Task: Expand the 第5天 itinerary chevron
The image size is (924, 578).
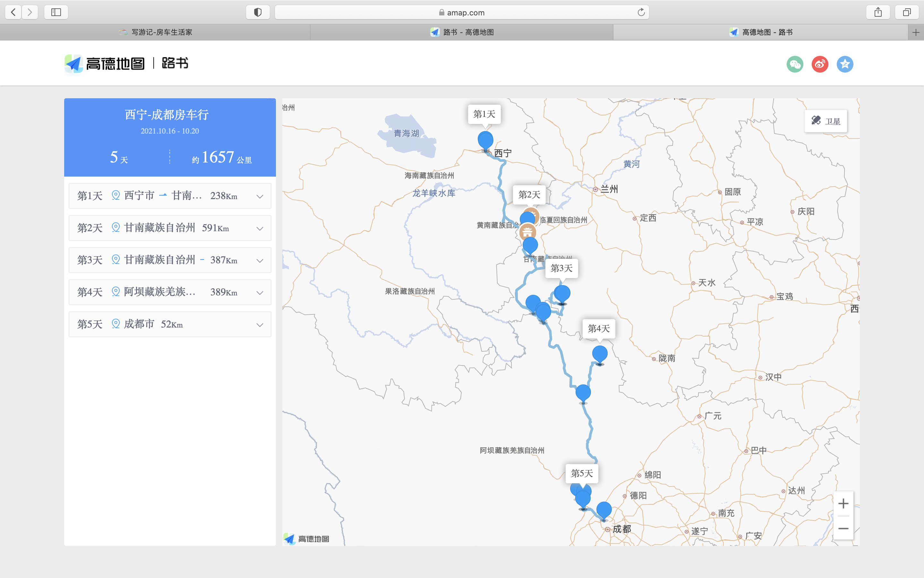Action: [260, 325]
